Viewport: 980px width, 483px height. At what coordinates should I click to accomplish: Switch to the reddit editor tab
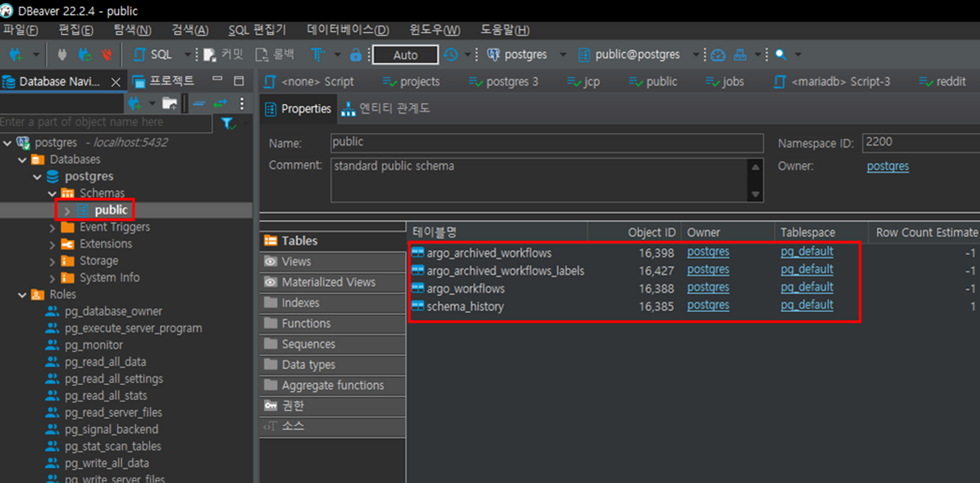point(943,81)
